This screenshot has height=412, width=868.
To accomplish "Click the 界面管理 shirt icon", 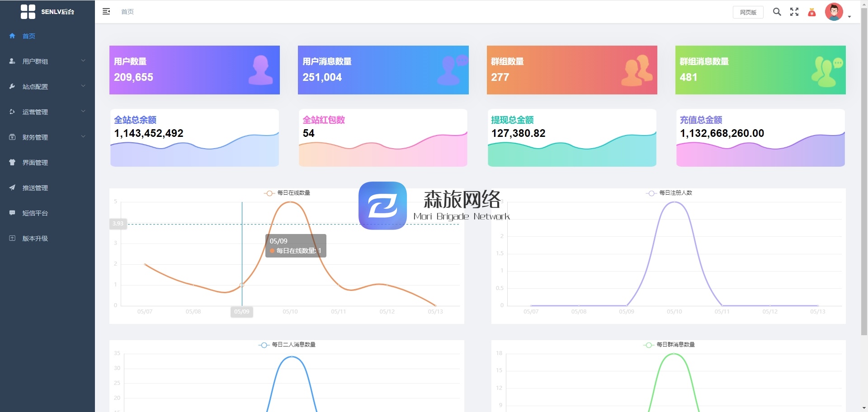I will coord(12,162).
